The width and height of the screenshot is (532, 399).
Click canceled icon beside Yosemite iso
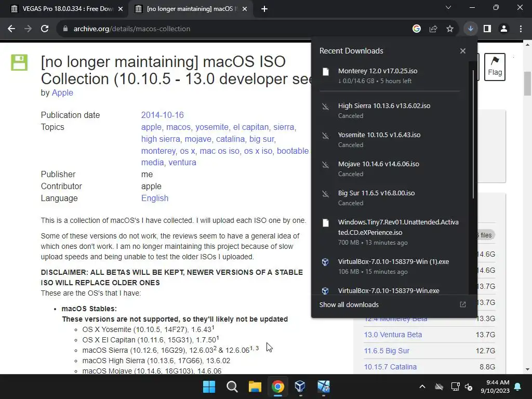pyautogui.click(x=325, y=136)
